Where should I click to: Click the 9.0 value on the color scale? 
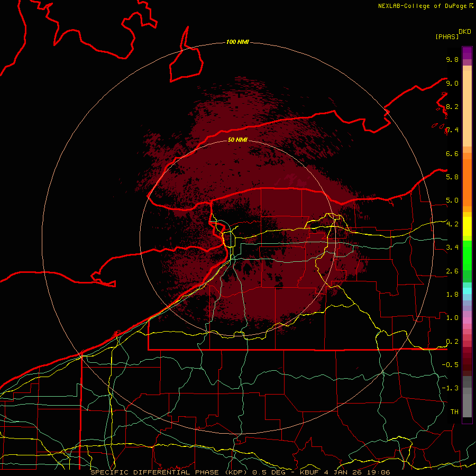pos(452,83)
